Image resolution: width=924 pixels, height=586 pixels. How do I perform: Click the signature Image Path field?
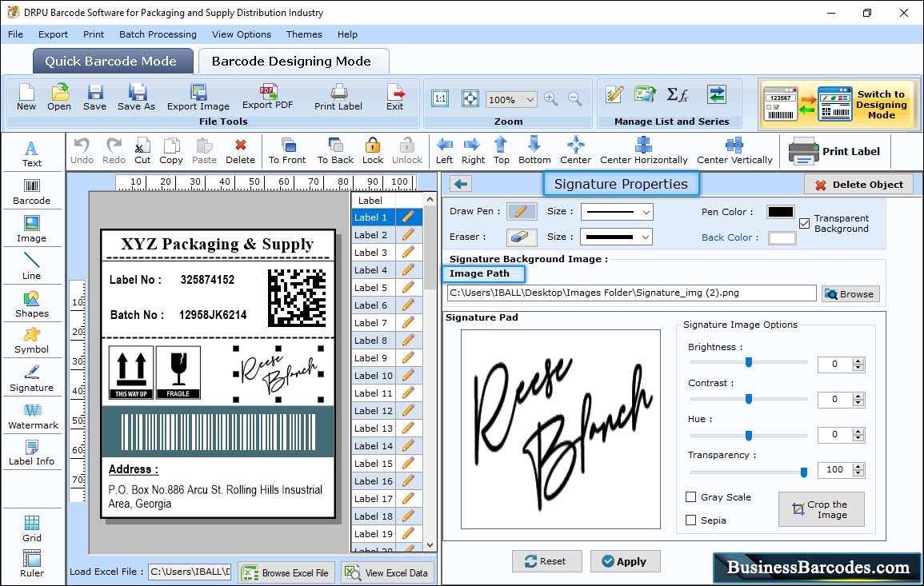pyautogui.click(x=631, y=293)
